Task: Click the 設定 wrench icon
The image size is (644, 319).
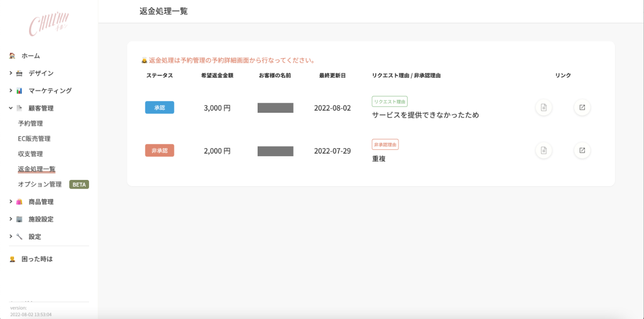Action: click(19, 237)
